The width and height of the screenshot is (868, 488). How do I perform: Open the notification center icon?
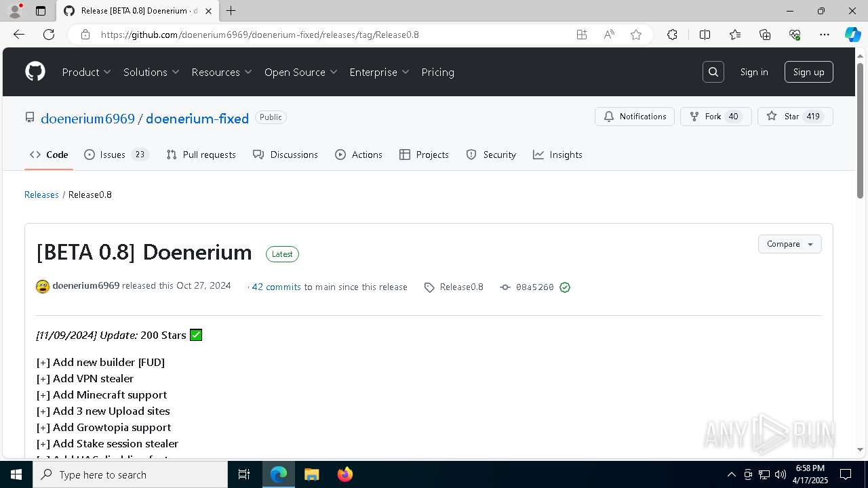(x=846, y=474)
